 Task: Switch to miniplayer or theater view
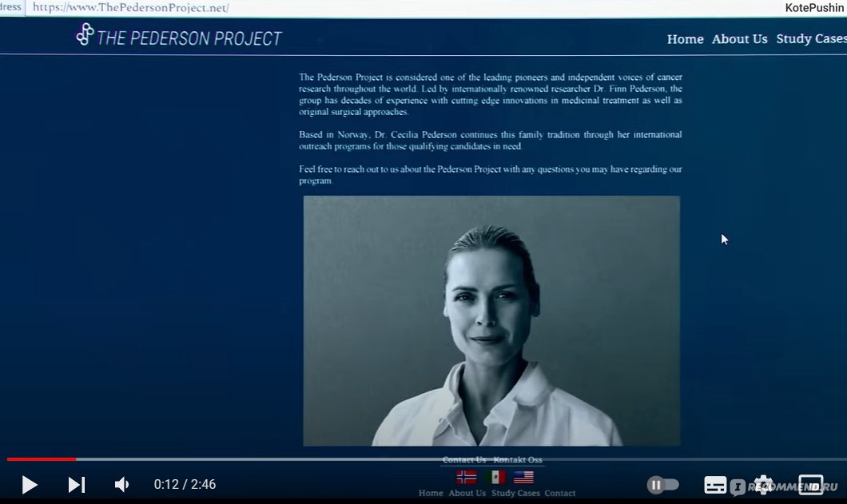click(x=811, y=485)
